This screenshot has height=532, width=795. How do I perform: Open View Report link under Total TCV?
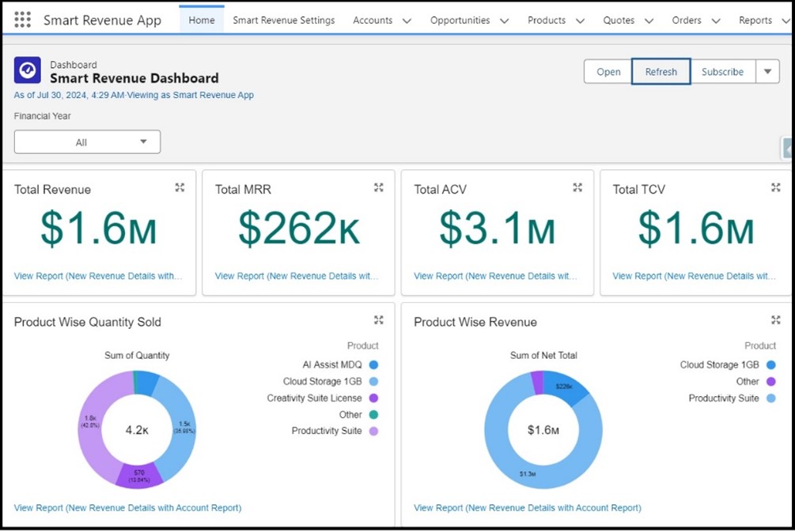(x=694, y=276)
